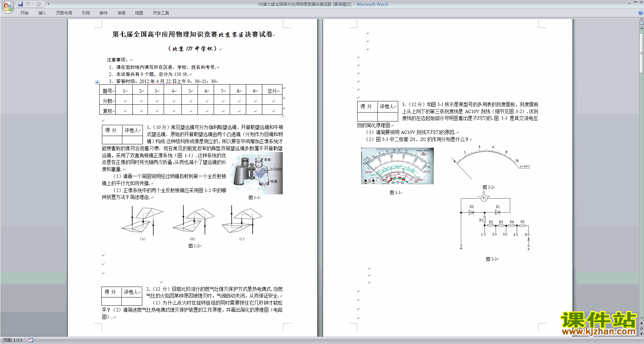Click page count 1/13 in status bar
The image size is (644, 344).
(12, 340)
